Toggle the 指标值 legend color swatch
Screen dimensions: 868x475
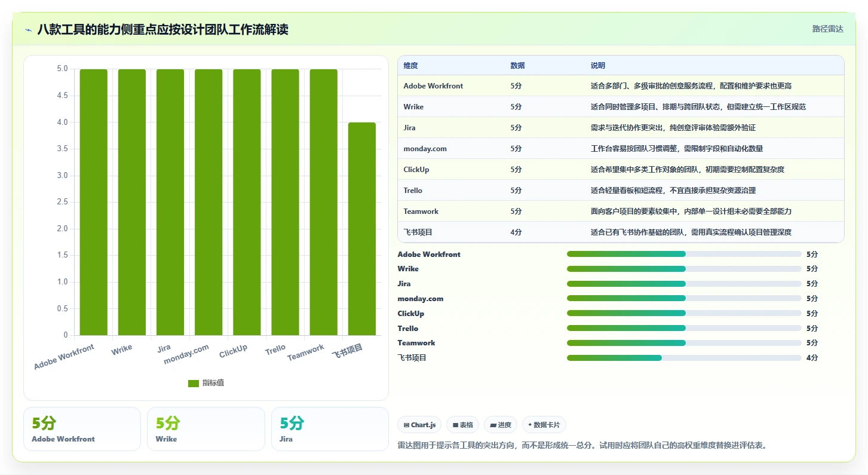pyautogui.click(x=193, y=383)
